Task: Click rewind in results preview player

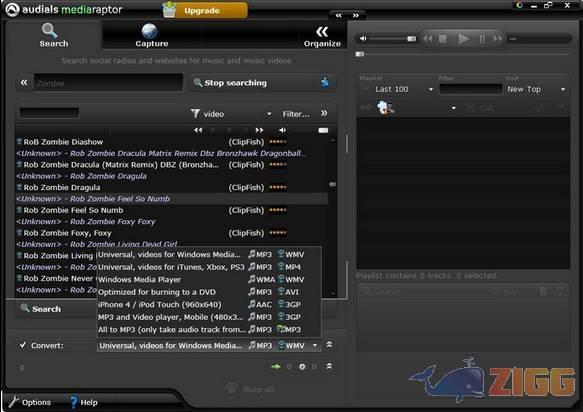Action: [198, 130]
